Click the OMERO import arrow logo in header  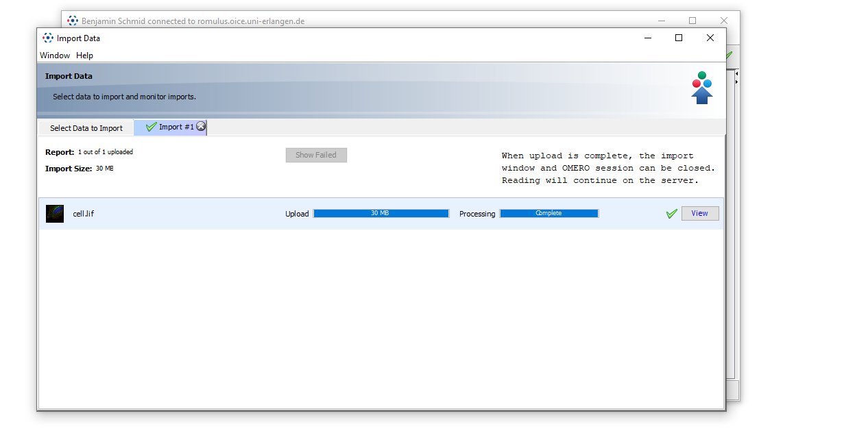pyautogui.click(x=701, y=88)
